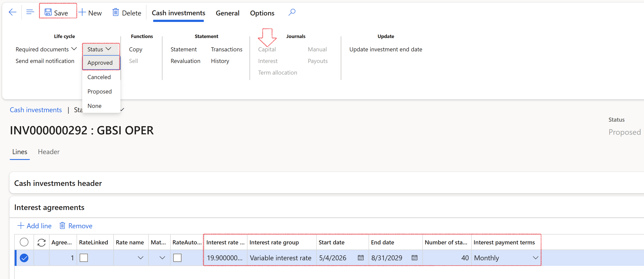
Task: Open the navigation lines menu icon
Action: click(30, 12)
